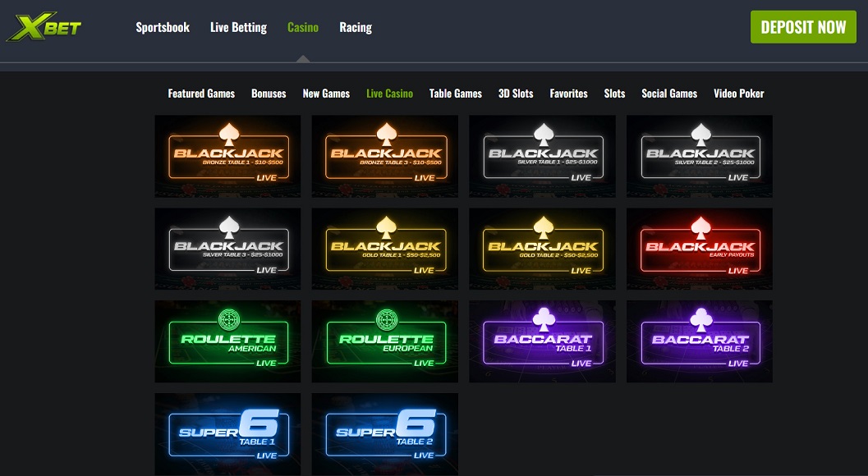The height and width of the screenshot is (476, 868).
Task: Open the Table Games tab
Action: point(456,94)
